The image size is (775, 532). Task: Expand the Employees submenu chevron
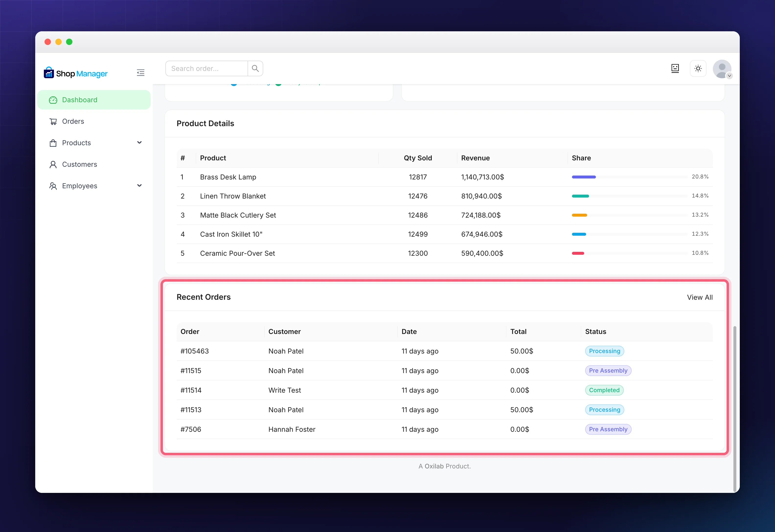[x=139, y=186]
